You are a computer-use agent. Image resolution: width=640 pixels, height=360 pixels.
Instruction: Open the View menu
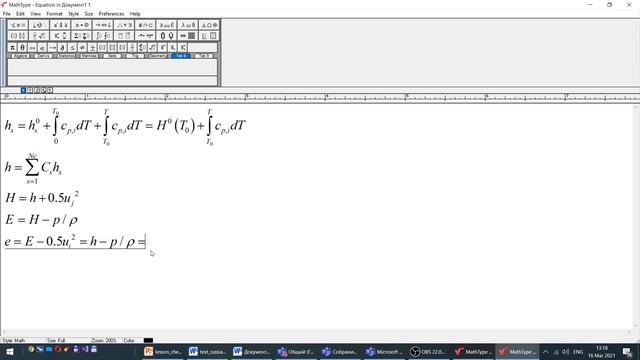pyautogui.click(x=36, y=14)
